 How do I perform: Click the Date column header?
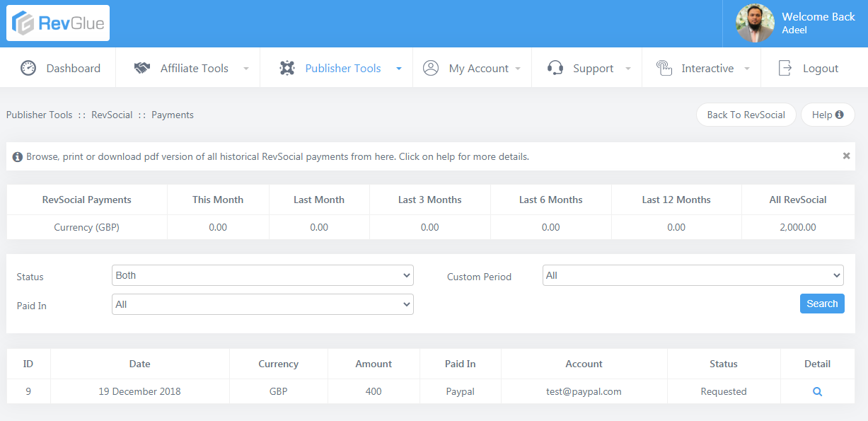(x=140, y=364)
